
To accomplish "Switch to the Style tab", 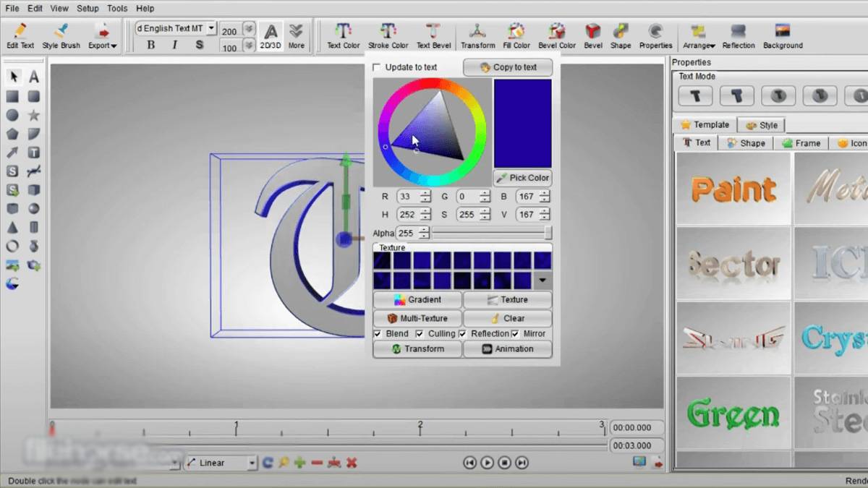I will [761, 125].
